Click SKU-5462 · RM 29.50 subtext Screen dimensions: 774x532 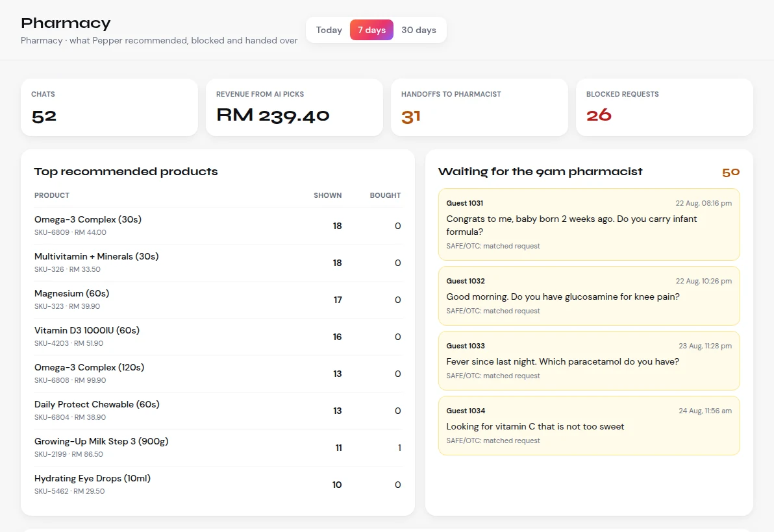click(69, 491)
